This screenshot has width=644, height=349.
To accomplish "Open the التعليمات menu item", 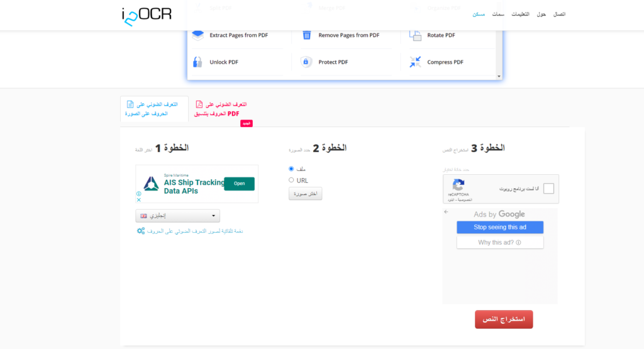I will [x=519, y=14].
